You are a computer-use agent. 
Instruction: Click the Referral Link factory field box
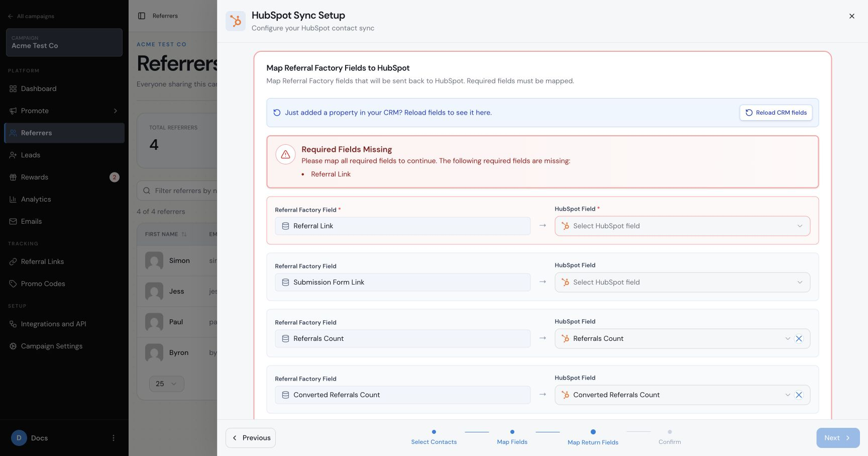coord(402,226)
